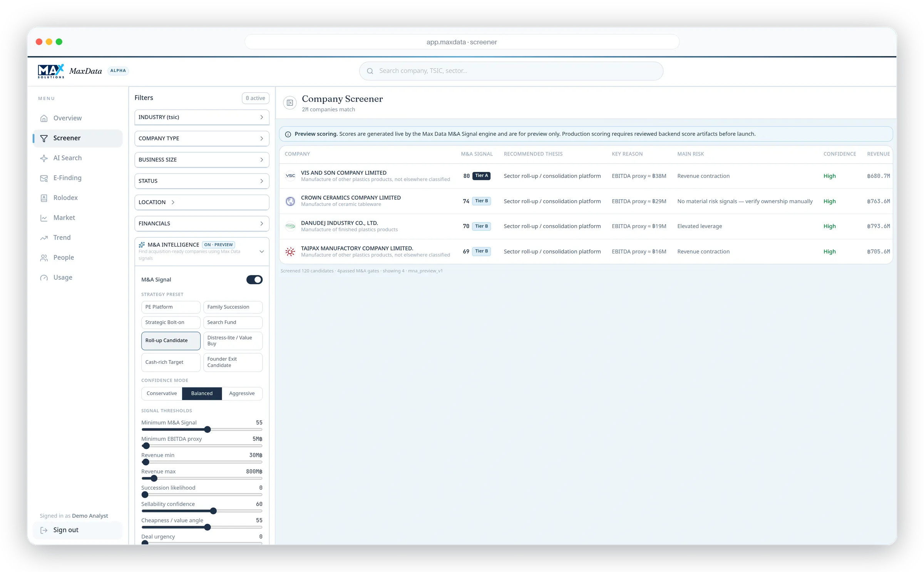Image resolution: width=924 pixels, height=572 pixels.
Task: Open the Market menu item
Action: coord(78,218)
